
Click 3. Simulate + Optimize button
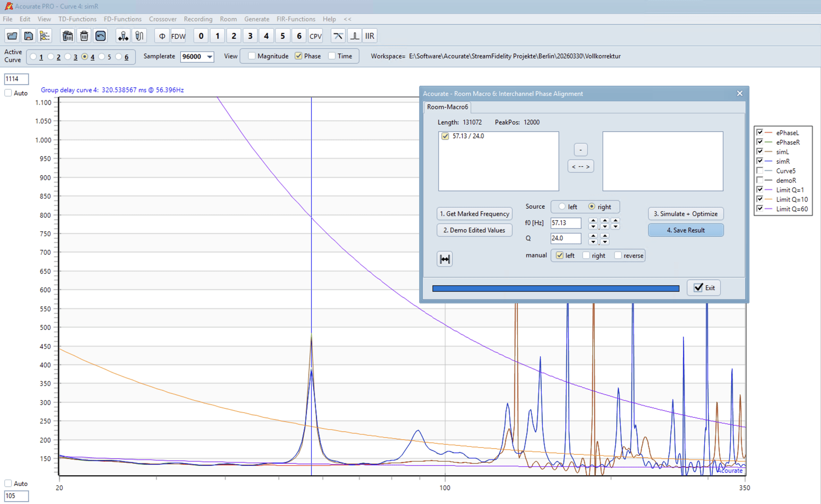[x=686, y=214]
